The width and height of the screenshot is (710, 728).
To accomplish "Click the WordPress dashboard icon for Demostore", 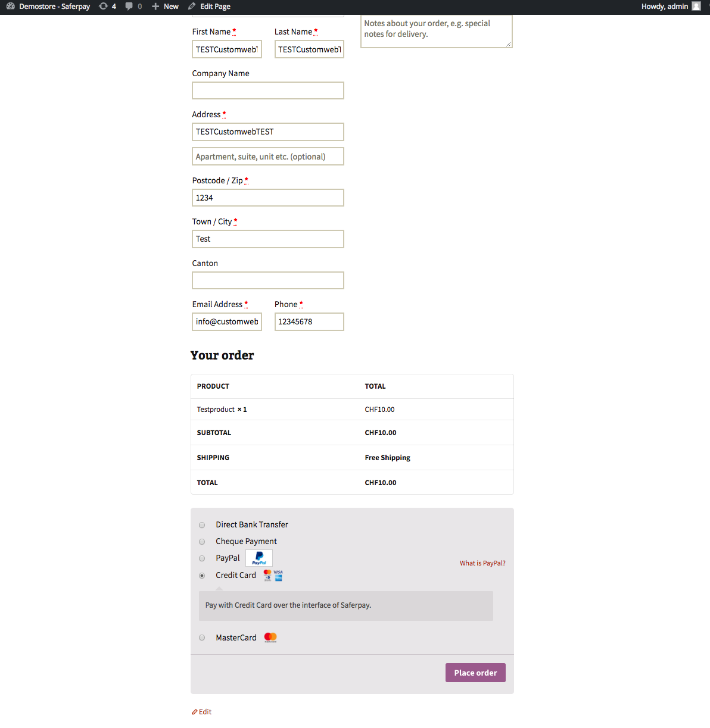I will pos(11,7).
